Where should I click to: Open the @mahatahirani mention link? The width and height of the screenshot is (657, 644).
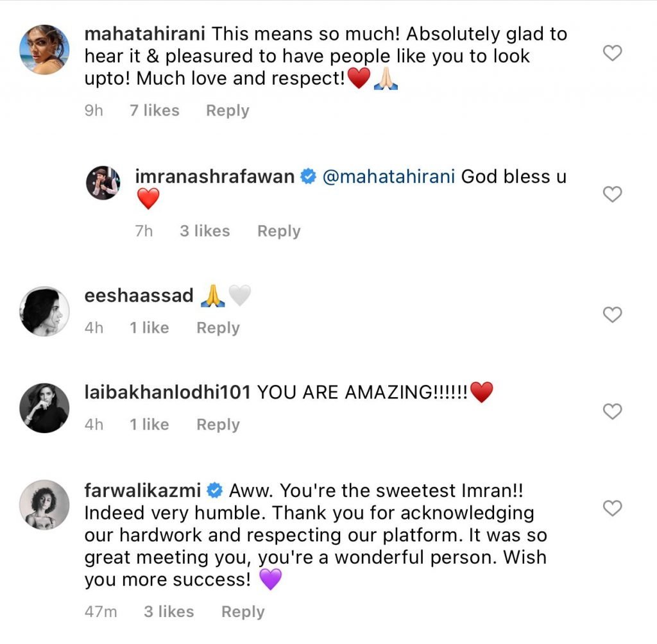[388, 177]
